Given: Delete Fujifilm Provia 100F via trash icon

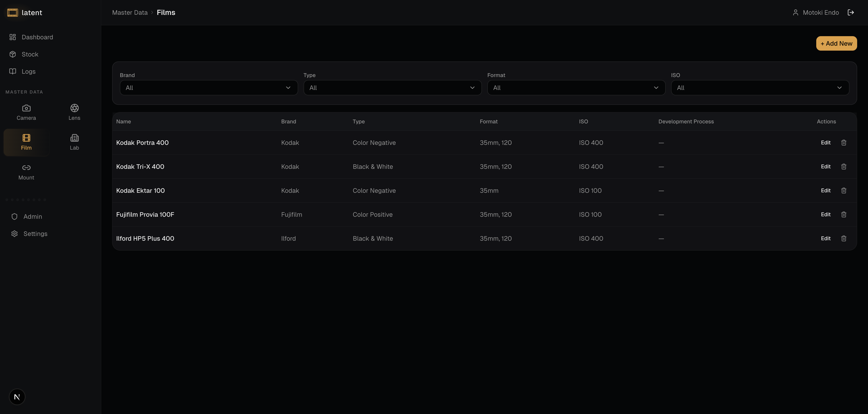Looking at the screenshot, I should pos(844,215).
